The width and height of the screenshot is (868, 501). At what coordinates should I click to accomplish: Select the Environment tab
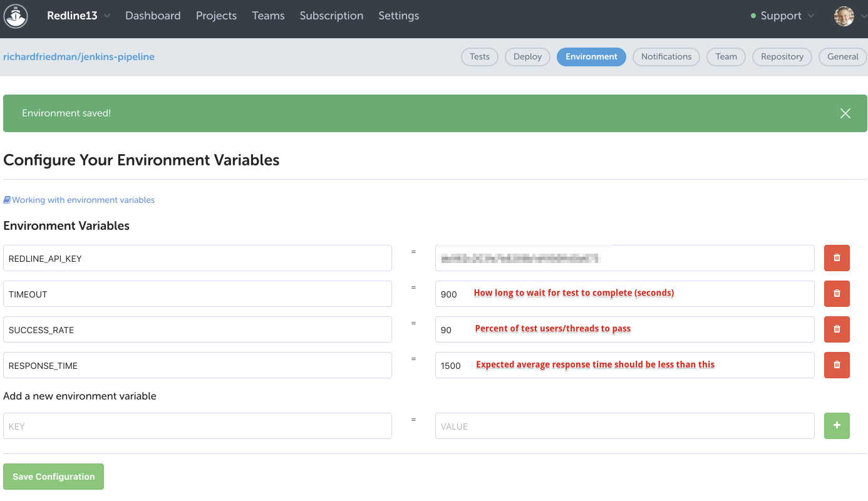coord(591,56)
